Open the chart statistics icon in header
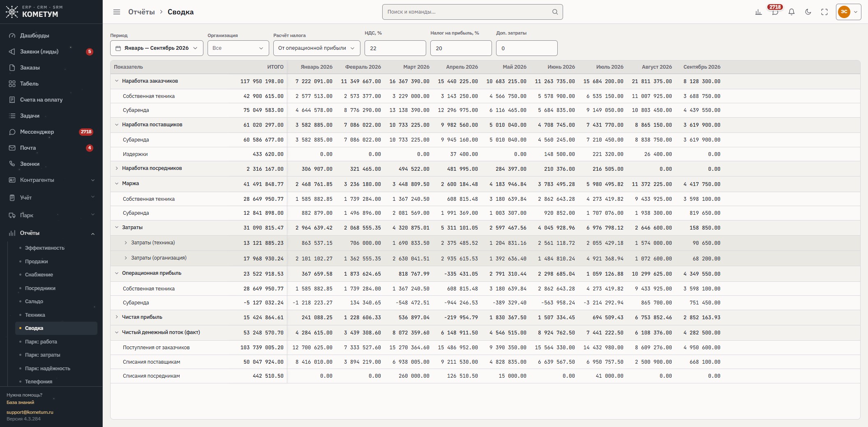868x427 pixels. (759, 12)
